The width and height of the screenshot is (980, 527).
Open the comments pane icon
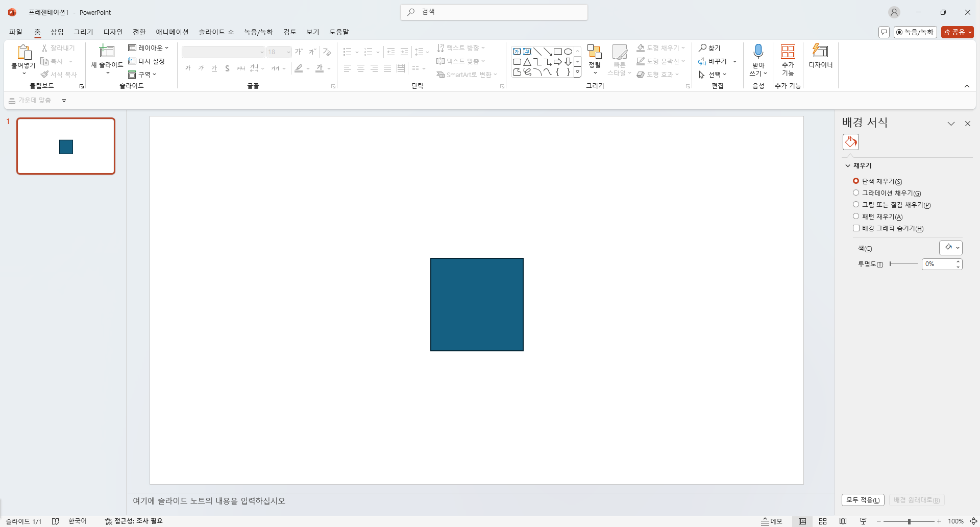[884, 32]
